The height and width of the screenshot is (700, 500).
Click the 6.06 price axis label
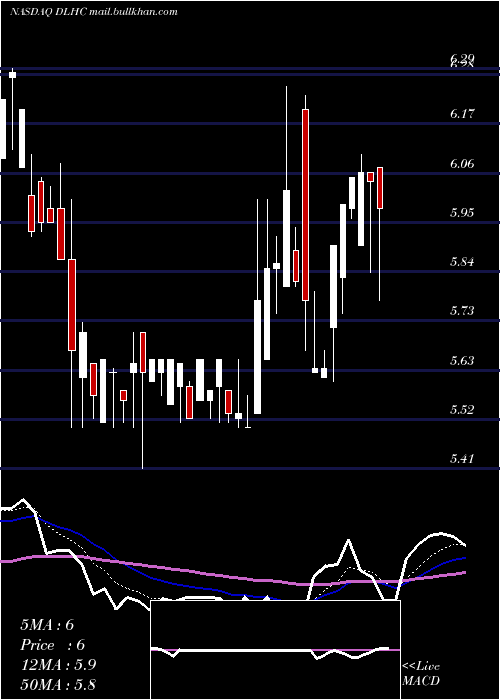click(462, 164)
